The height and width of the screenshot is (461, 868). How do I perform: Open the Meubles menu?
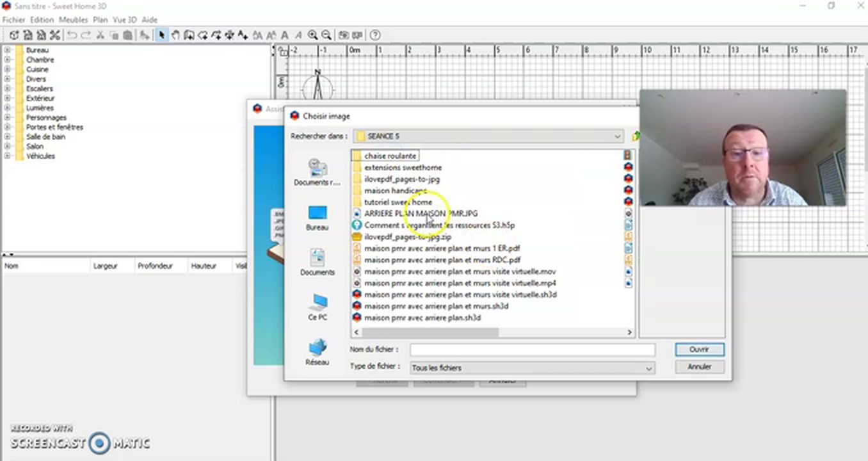pyautogui.click(x=72, y=20)
